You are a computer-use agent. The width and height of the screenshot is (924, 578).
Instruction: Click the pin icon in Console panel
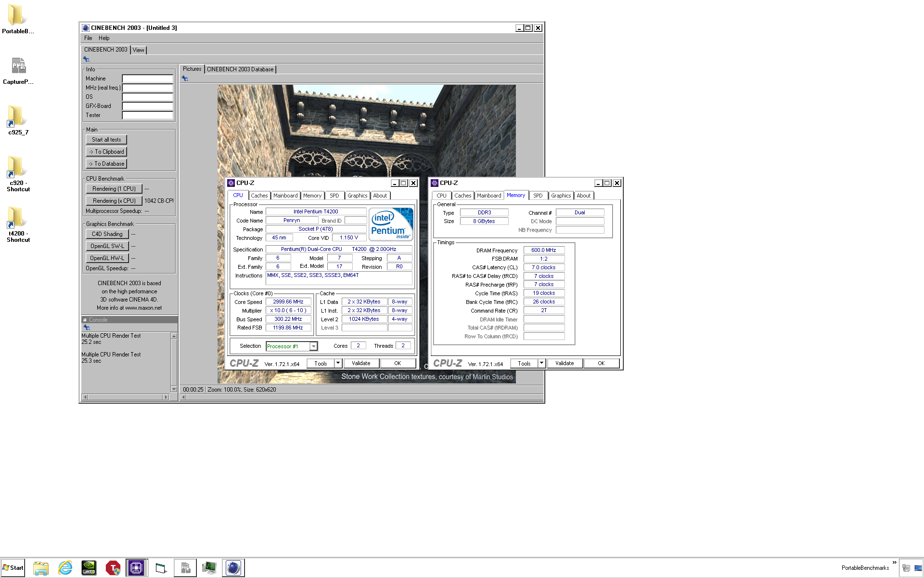(87, 328)
